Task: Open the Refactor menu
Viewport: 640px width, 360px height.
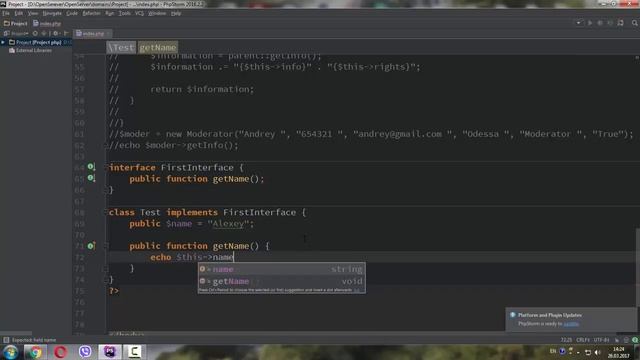Action: tap(91, 13)
